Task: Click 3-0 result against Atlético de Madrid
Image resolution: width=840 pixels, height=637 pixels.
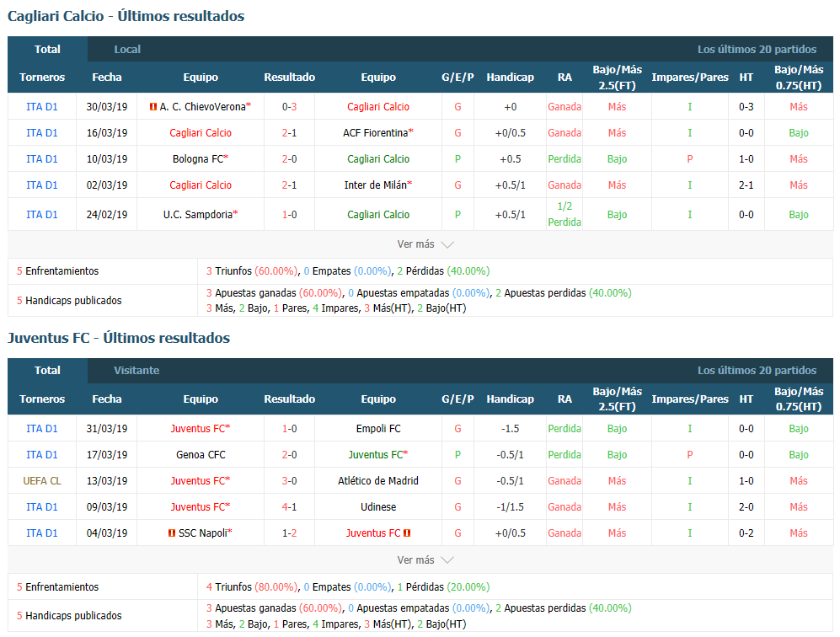Action: click(289, 481)
